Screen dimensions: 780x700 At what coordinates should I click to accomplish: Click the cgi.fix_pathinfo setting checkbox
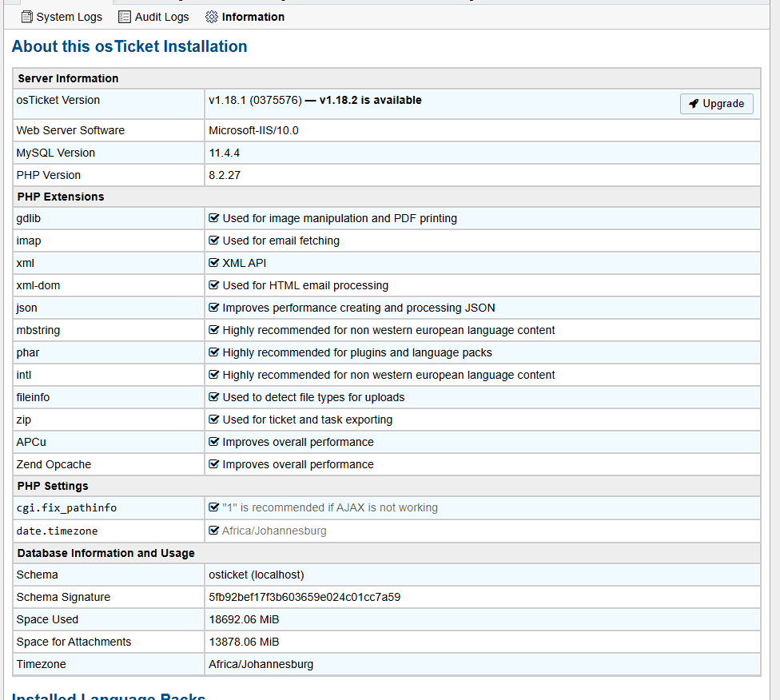click(x=214, y=507)
